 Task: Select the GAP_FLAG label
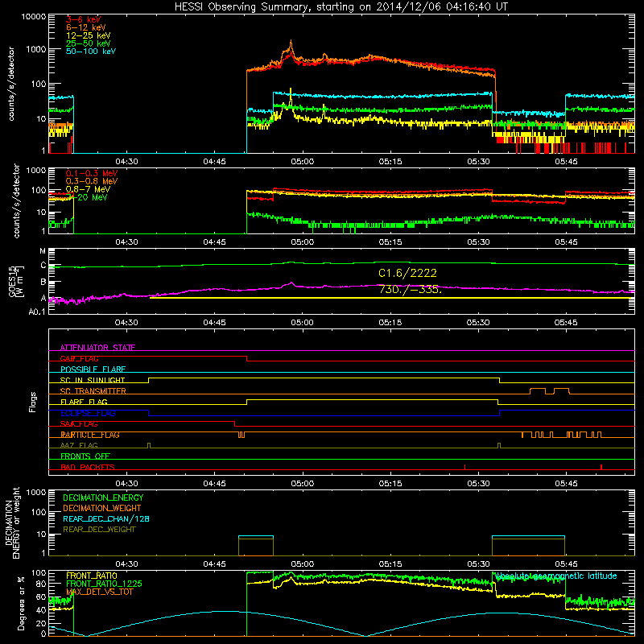click(79, 358)
